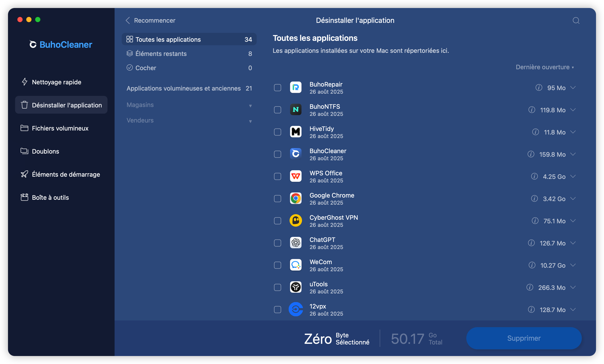The height and width of the screenshot is (364, 604).
Task: Show info for Google Chrome
Action: 534,198
